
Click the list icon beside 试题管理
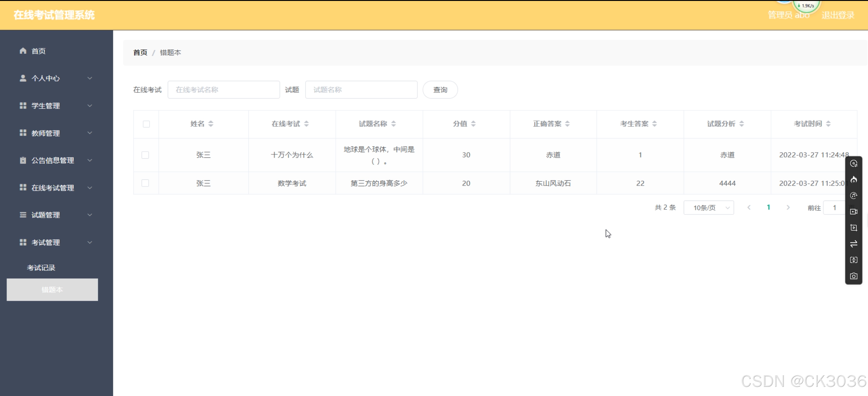[23, 215]
